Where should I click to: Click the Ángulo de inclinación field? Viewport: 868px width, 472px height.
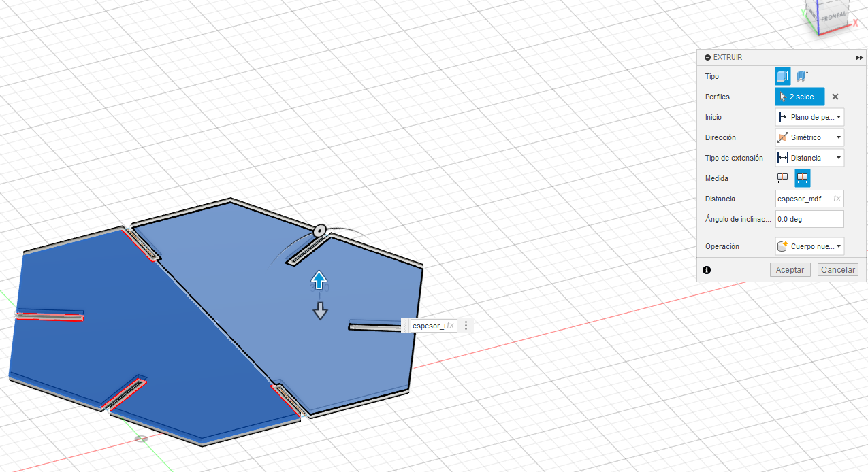point(809,219)
